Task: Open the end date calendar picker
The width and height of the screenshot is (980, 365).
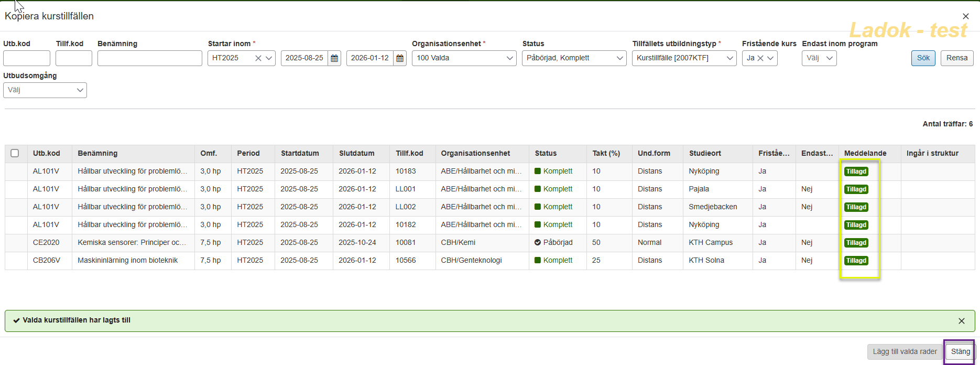Action: (x=400, y=58)
